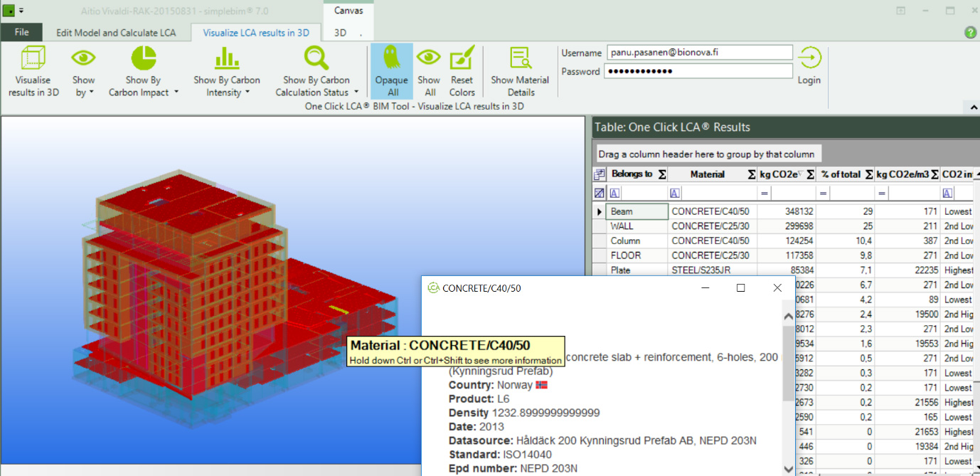Open filter operator for % of total column
The height and width of the screenshot is (476, 980).
[824, 193]
